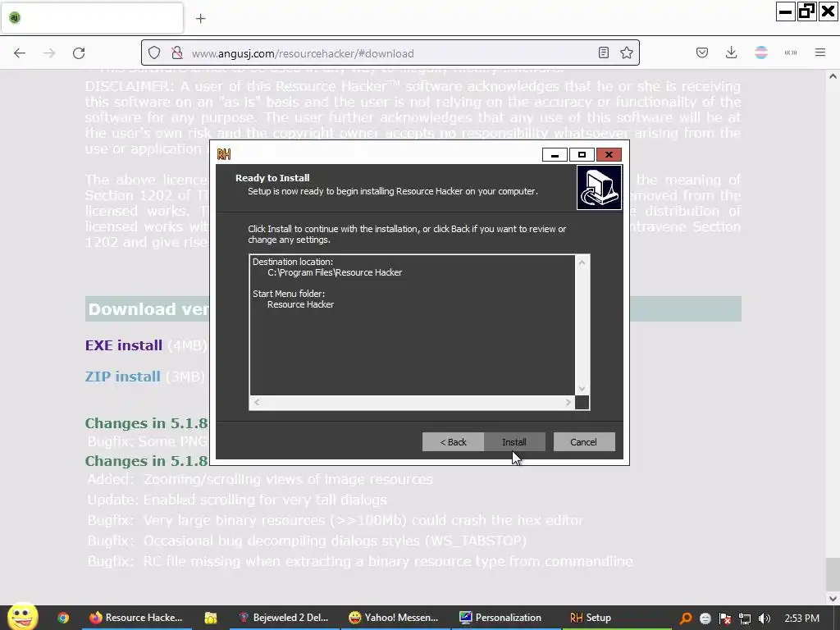Open a new browser tab with plus
Screen dimensions: 840x630
pyautogui.click(x=200, y=19)
